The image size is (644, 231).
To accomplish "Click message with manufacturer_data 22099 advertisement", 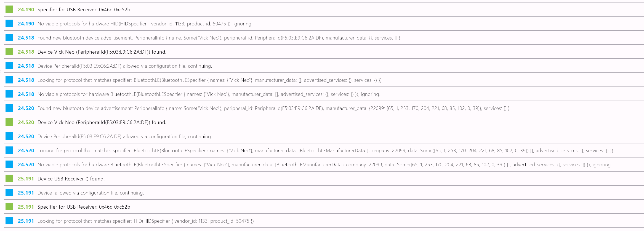I will coord(273,108).
